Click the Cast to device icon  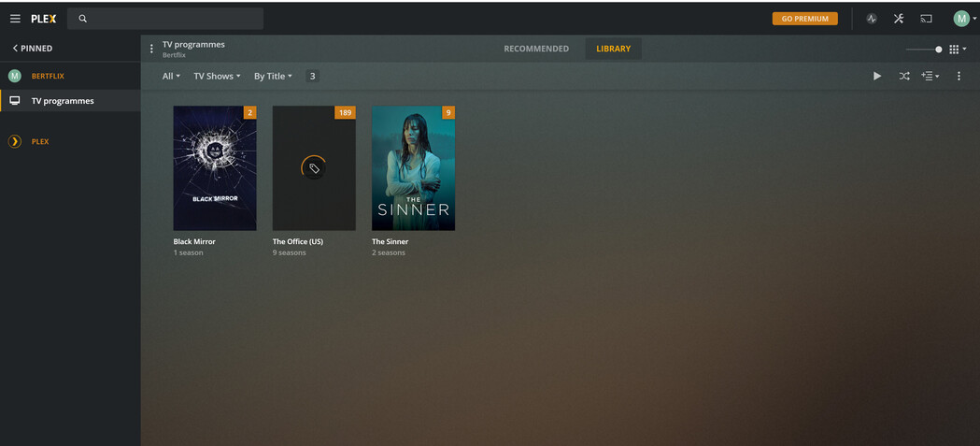click(x=926, y=19)
